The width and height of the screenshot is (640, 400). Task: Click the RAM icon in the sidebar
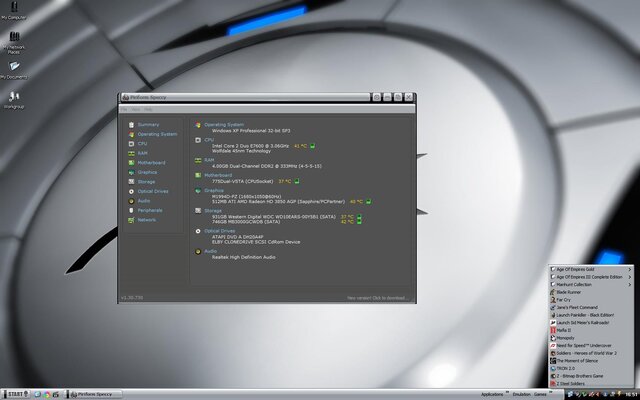tap(130, 153)
